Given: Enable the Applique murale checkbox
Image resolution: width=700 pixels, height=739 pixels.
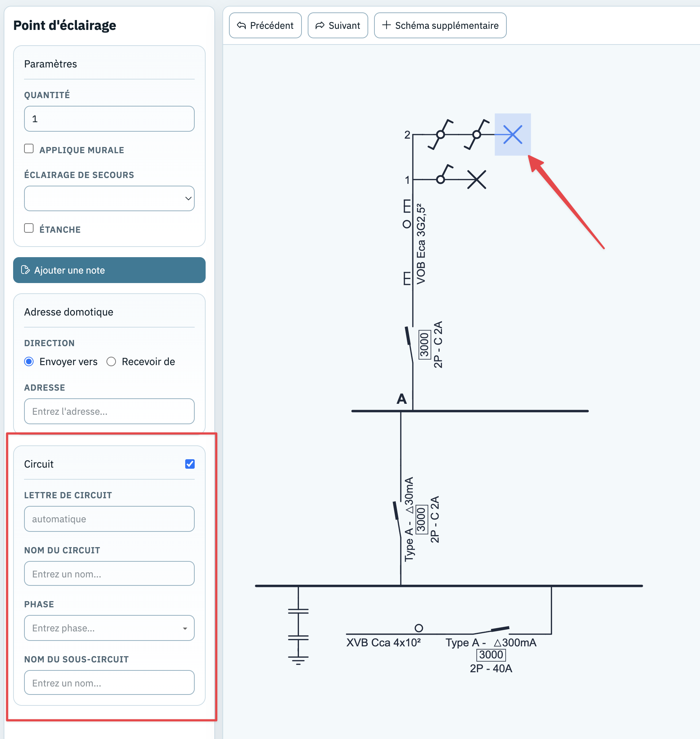Looking at the screenshot, I should pyautogui.click(x=29, y=148).
